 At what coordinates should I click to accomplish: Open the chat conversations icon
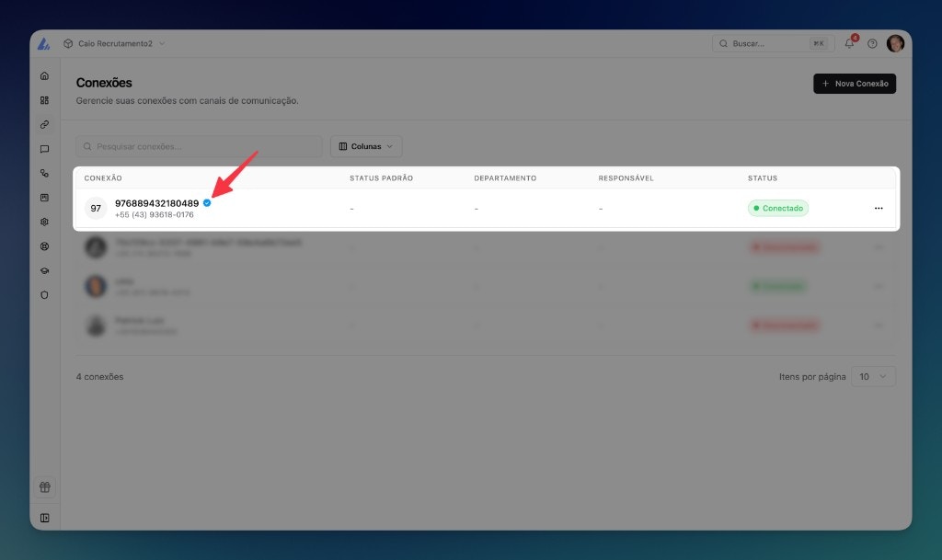coord(44,149)
